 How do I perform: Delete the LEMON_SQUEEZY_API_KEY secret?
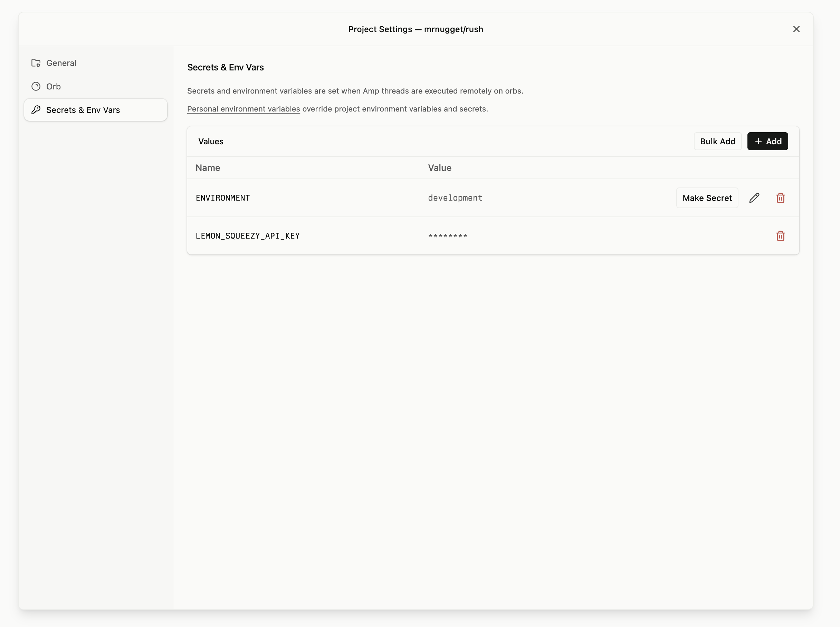click(780, 236)
